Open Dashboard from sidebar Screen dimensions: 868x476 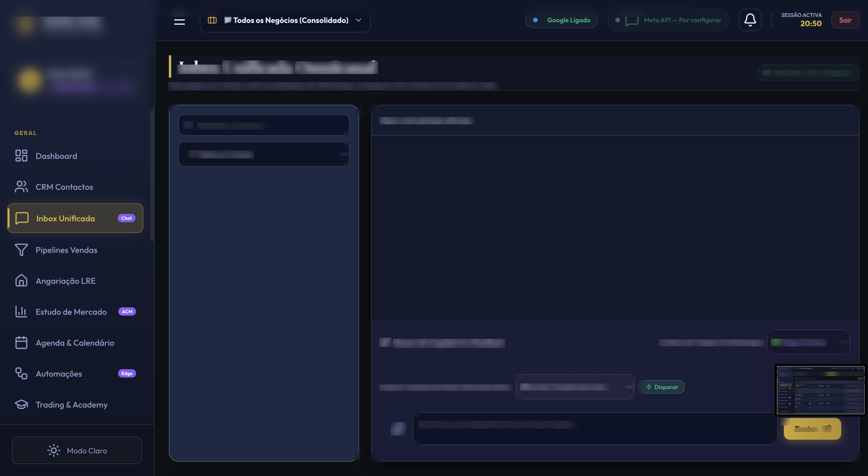76,156
